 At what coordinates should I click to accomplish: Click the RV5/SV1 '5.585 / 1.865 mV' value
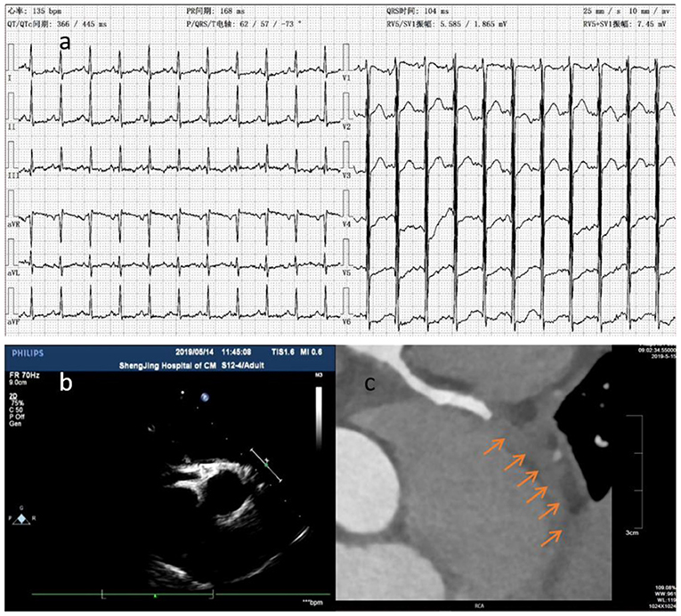coord(474,24)
